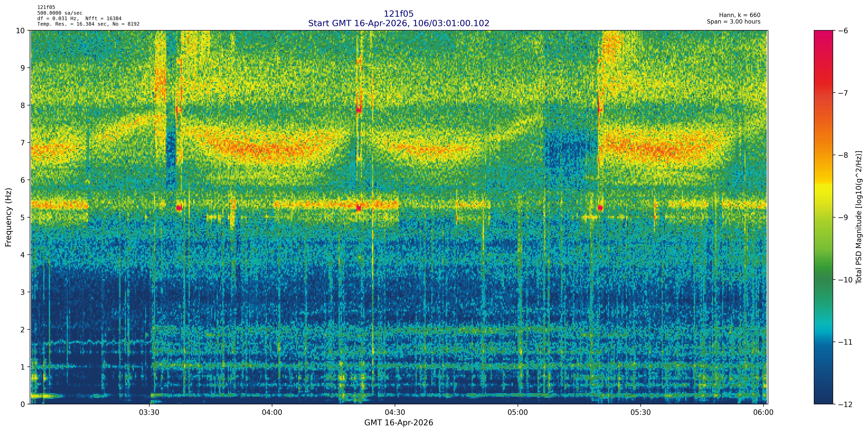Screen dimensions: 868x432
Task: Click the 'Span = 3.00 hours' annotation
Action: (734, 21)
